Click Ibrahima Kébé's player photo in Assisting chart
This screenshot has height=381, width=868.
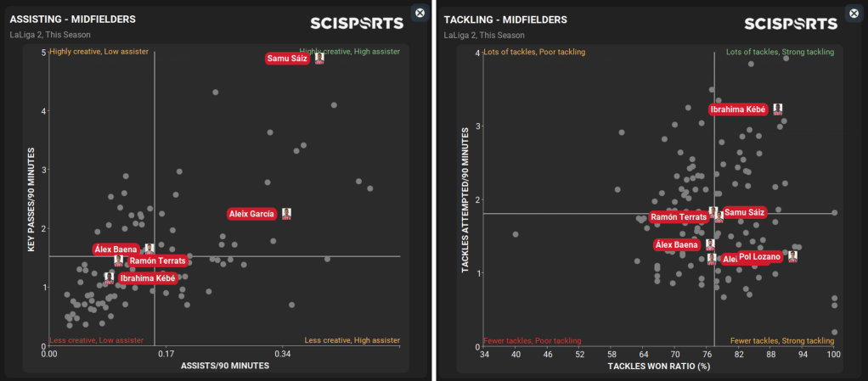click(x=109, y=277)
